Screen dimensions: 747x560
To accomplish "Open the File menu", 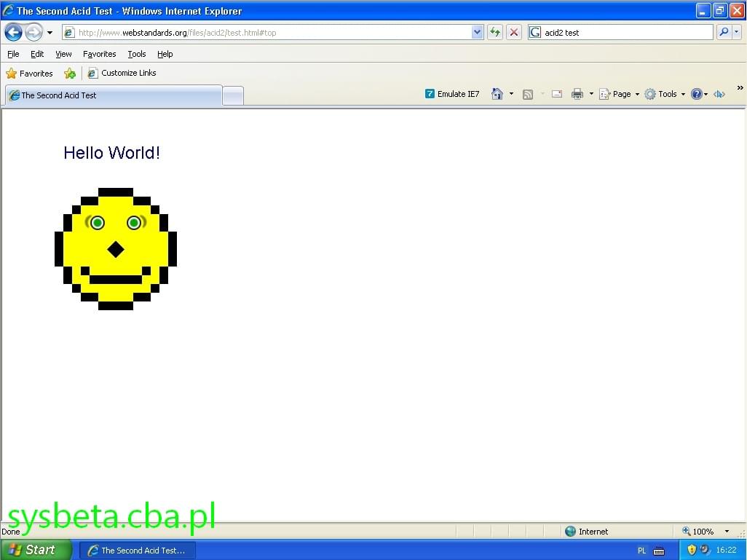I will coord(13,54).
